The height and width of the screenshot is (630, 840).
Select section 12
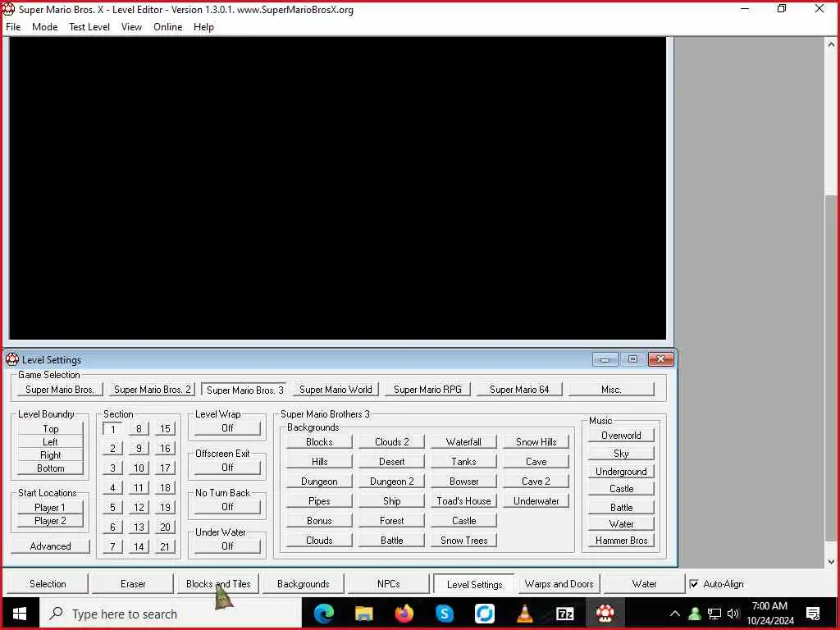(x=139, y=507)
